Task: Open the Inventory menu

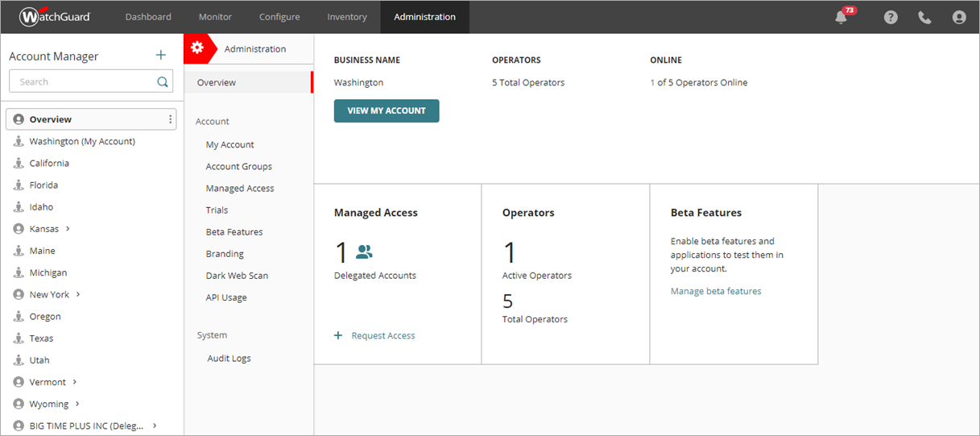Action: [347, 17]
